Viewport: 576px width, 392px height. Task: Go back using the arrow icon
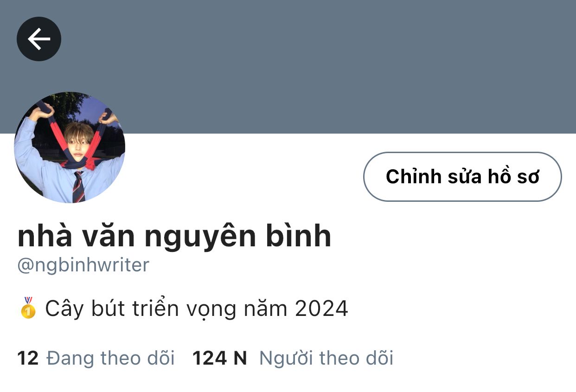39,39
